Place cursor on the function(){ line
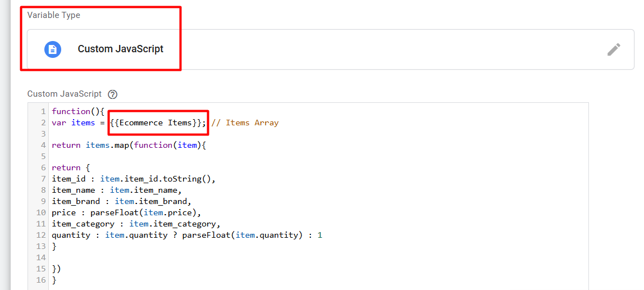The width and height of the screenshot is (644, 290). (78, 111)
